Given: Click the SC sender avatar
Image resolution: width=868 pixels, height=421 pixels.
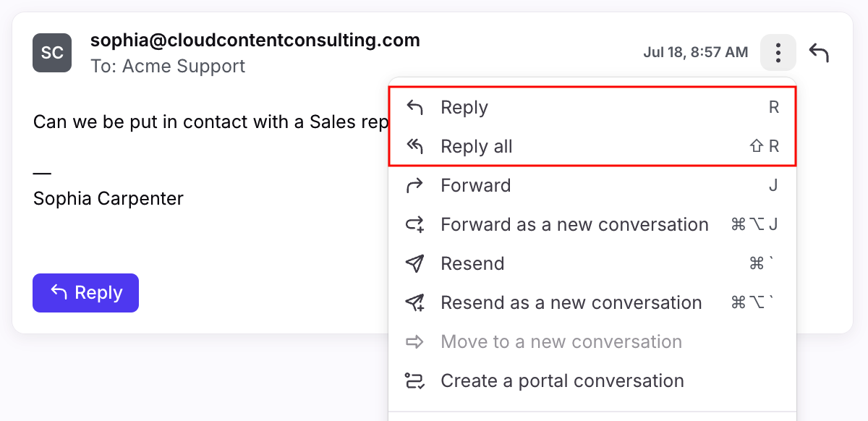Looking at the screenshot, I should click(x=52, y=53).
